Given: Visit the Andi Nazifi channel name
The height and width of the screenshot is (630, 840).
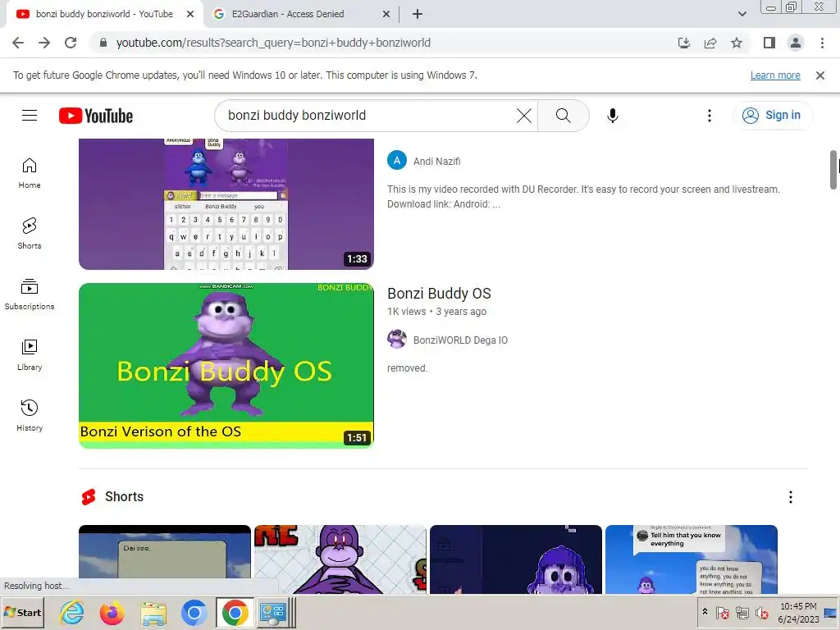Looking at the screenshot, I should pyautogui.click(x=436, y=162).
